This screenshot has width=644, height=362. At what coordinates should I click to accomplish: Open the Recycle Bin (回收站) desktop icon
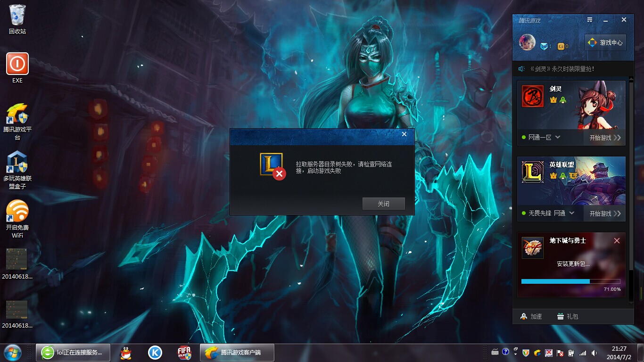17,19
